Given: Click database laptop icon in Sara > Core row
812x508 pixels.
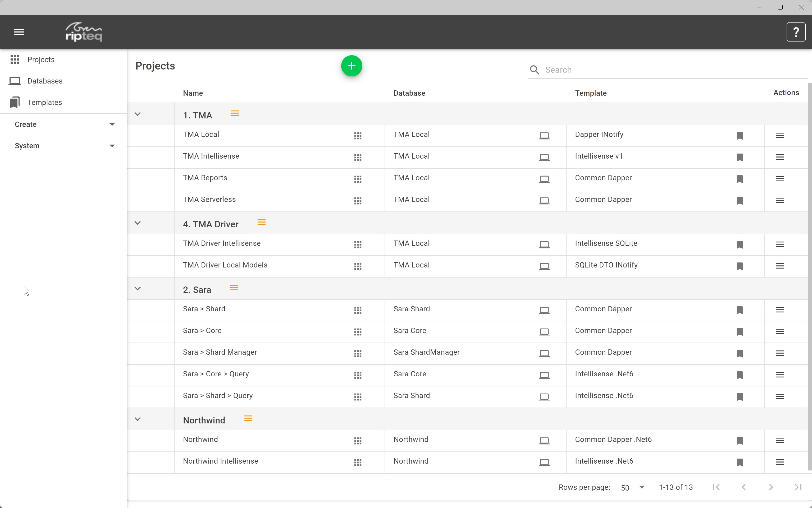Looking at the screenshot, I should 544,332.
